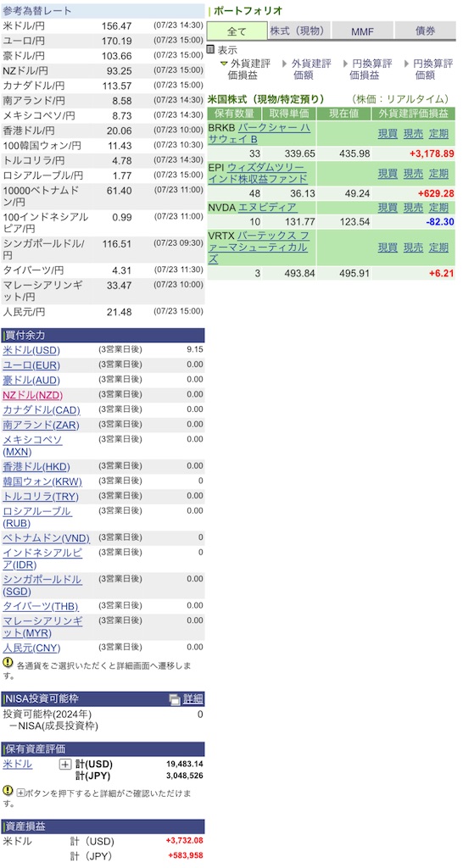Open ベトナムドン(VND) buying power link
The image size is (463, 868).
click(x=47, y=538)
